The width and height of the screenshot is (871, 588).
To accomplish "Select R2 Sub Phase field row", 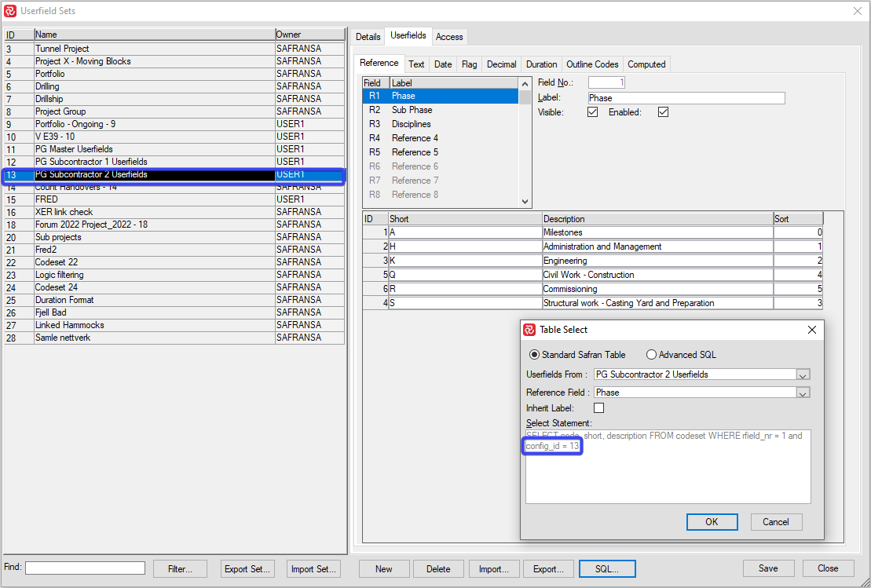I will (x=441, y=110).
